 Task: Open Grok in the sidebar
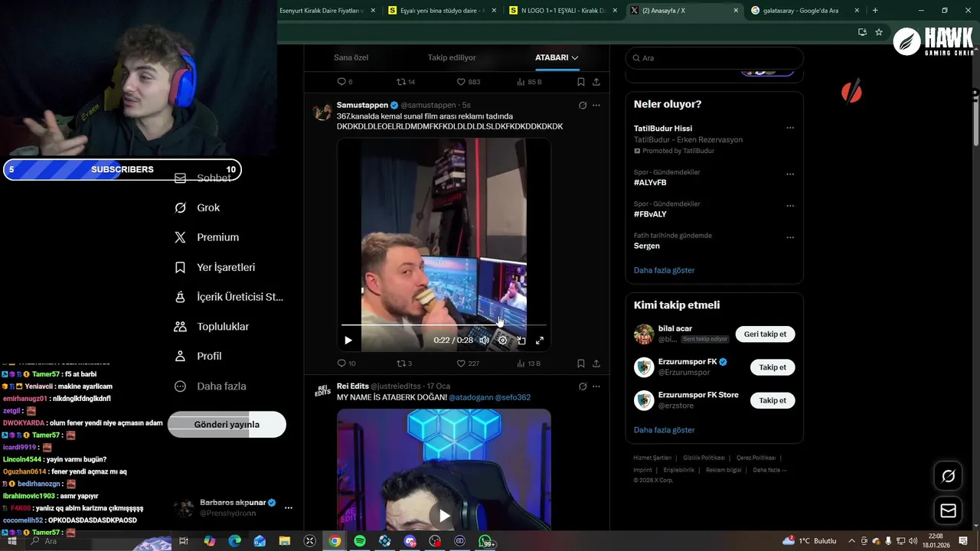[198, 207]
